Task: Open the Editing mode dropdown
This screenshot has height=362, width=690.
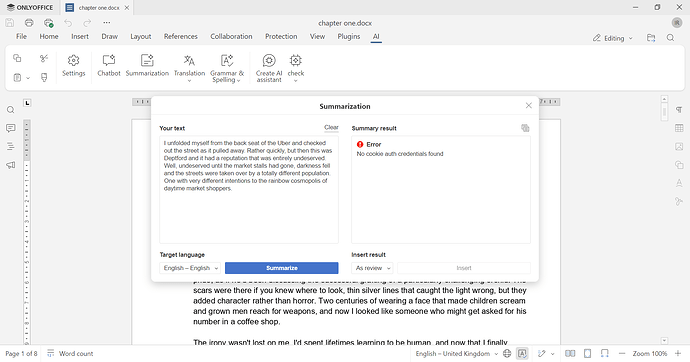Action: 613,38
